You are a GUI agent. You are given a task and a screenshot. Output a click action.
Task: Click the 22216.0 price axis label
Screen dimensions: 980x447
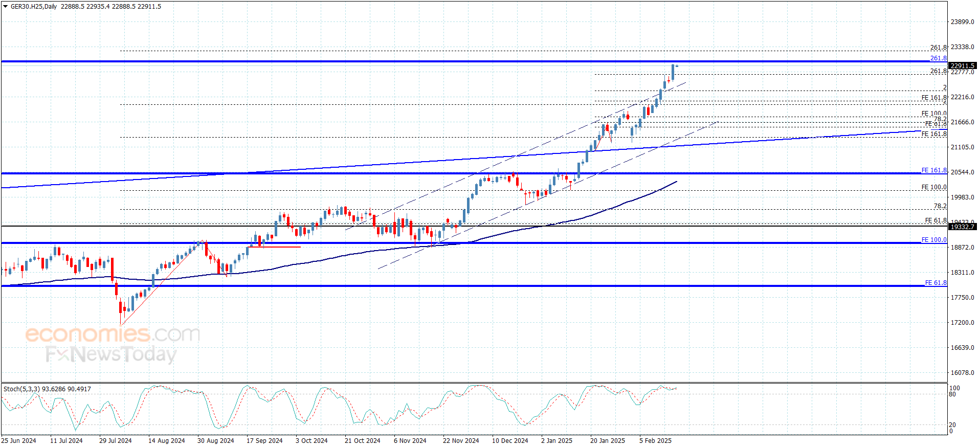click(962, 97)
